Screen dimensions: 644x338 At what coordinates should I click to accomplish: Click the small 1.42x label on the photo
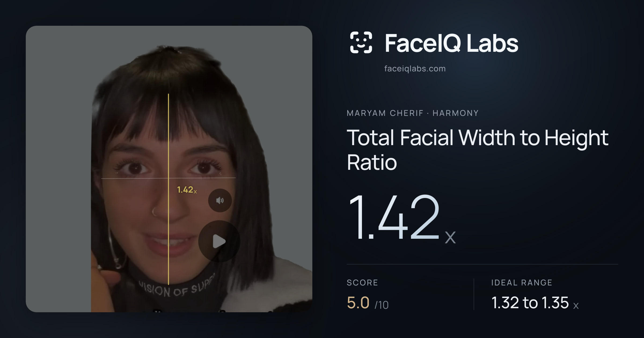point(187,190)
